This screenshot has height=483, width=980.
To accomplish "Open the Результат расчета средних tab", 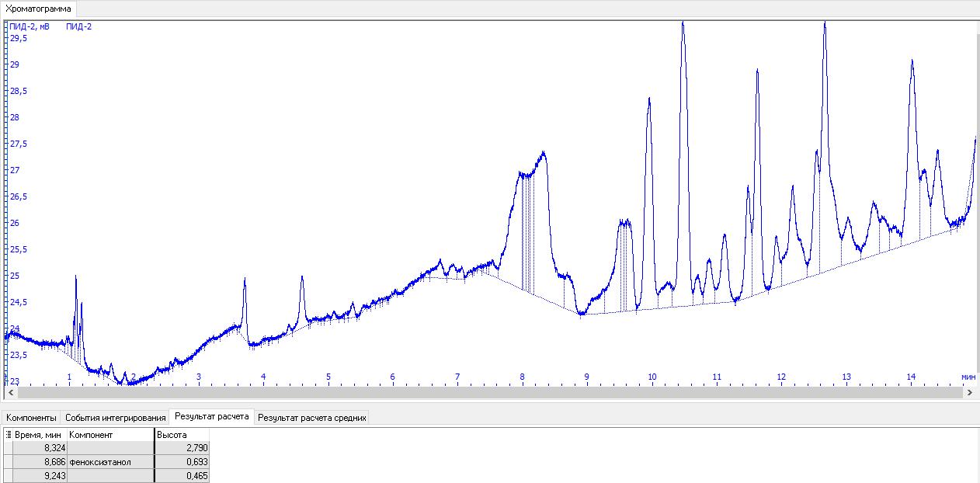I will 311,418.
